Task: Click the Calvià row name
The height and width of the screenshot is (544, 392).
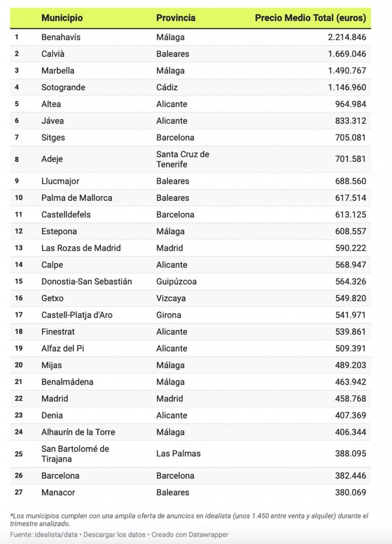Action: pyautogui.click(x=53, y=54)
